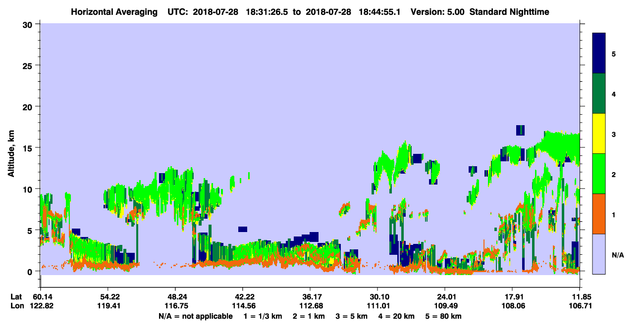
Task: Click the yellow color bar segment labeled 3
Action: (x=599, y=134)
